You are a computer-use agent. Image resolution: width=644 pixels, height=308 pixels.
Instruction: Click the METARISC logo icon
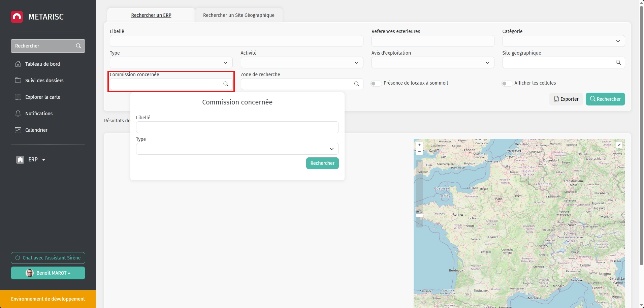(17, 17)
